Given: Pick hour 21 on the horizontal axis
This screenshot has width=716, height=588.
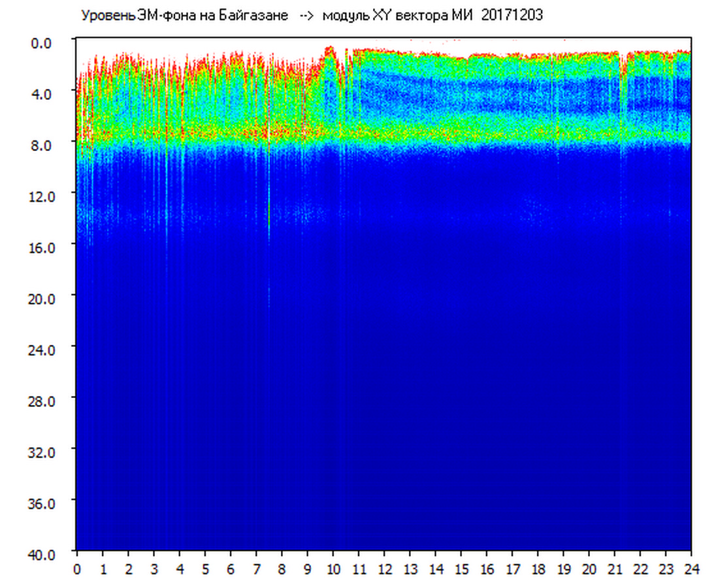Looking at the screenshot, I should [x=615, y=569].
